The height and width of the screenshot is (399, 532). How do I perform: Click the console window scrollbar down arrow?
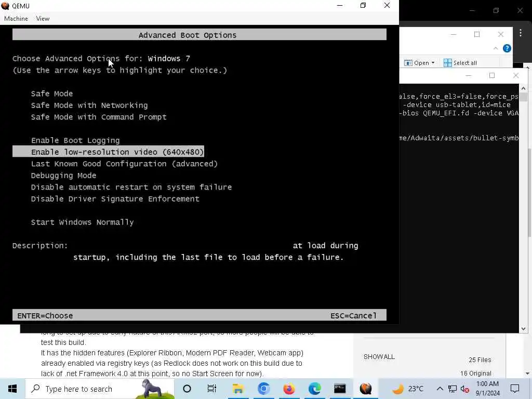(523, 328)
